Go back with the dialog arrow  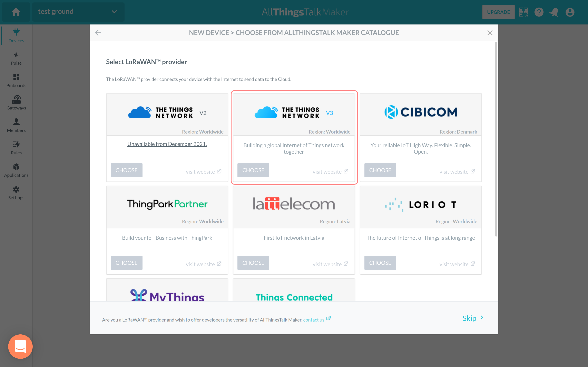pyautogui.click(x=98, y=33)
